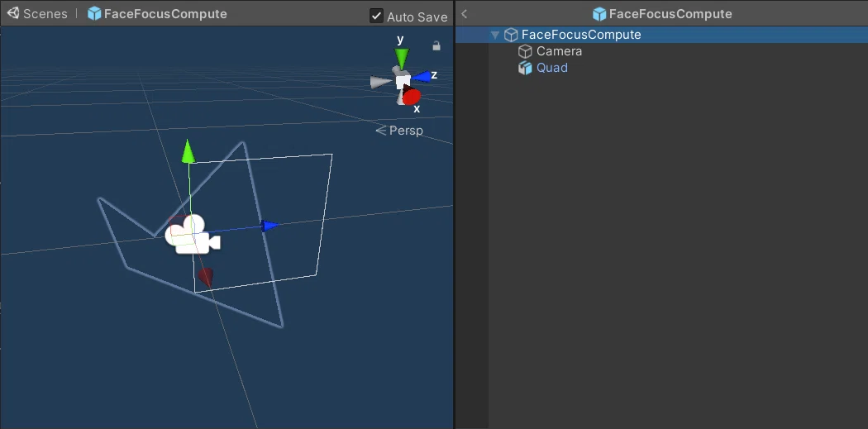This screenshot has height=429, width=868.
Task: Select FaceFocusCompute root row in hierarchy
Action: point(661,35)
